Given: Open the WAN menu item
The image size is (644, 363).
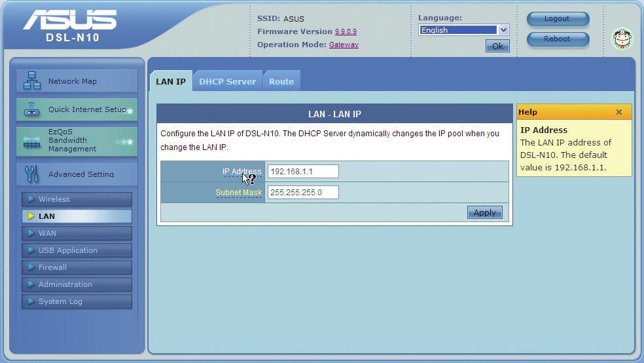Looking at the screenshot, I should (77, 233).
